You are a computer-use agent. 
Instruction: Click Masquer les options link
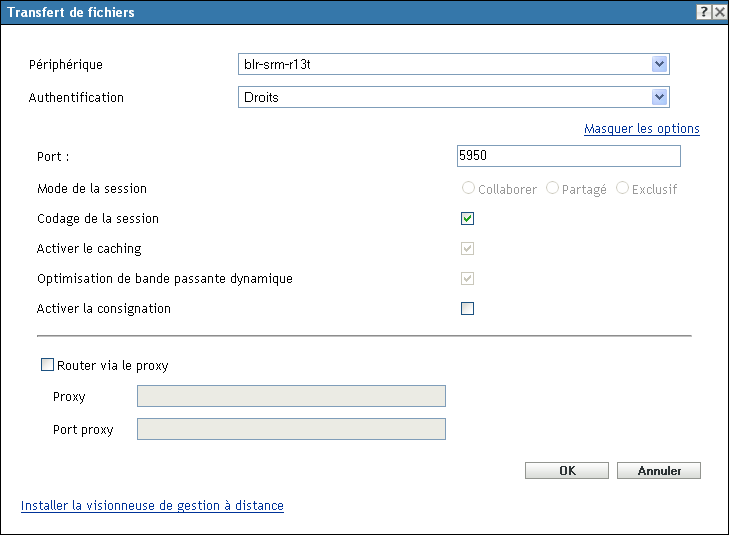(641, 129)
